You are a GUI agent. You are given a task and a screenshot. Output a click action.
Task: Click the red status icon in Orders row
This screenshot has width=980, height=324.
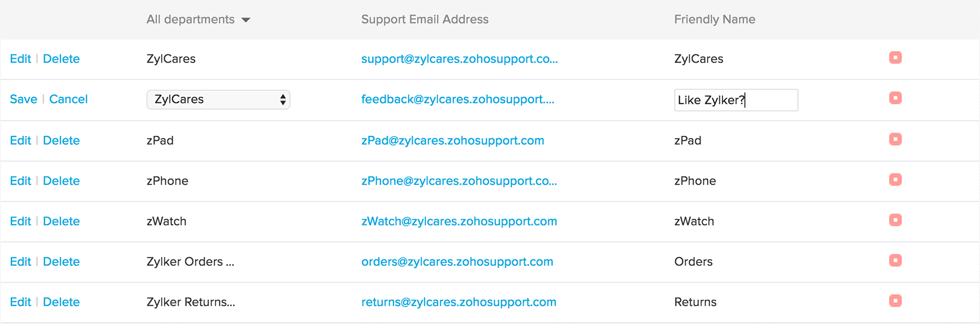[895, 260]
